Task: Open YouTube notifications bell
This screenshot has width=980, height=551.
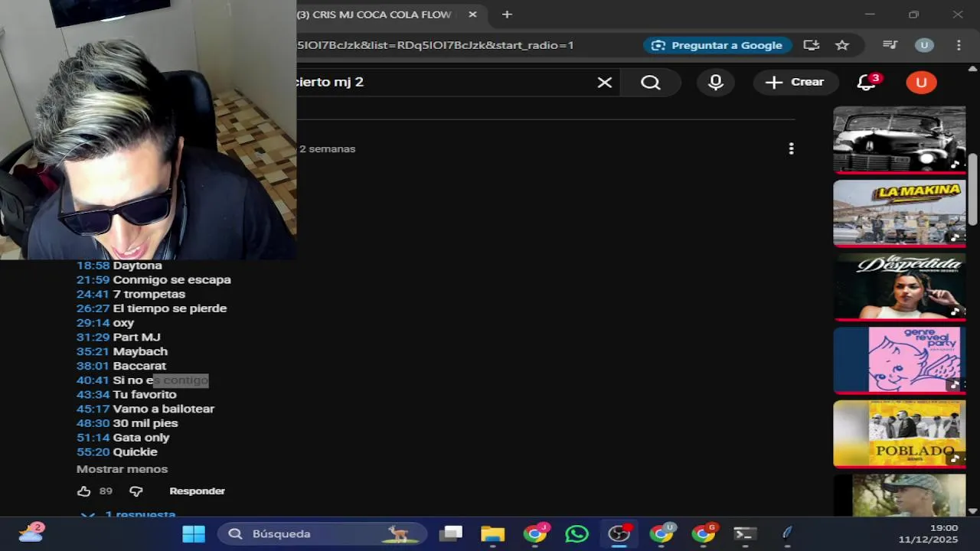Action: coord(867,82)
